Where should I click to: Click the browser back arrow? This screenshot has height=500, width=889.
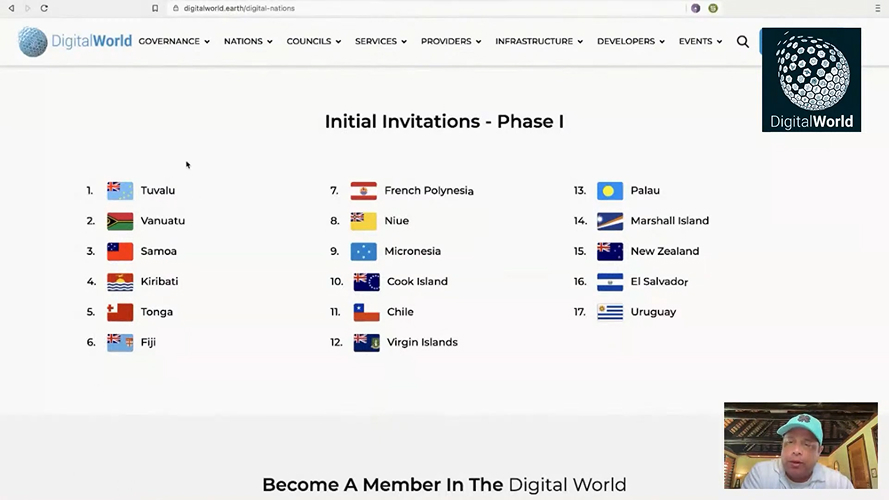12,8
